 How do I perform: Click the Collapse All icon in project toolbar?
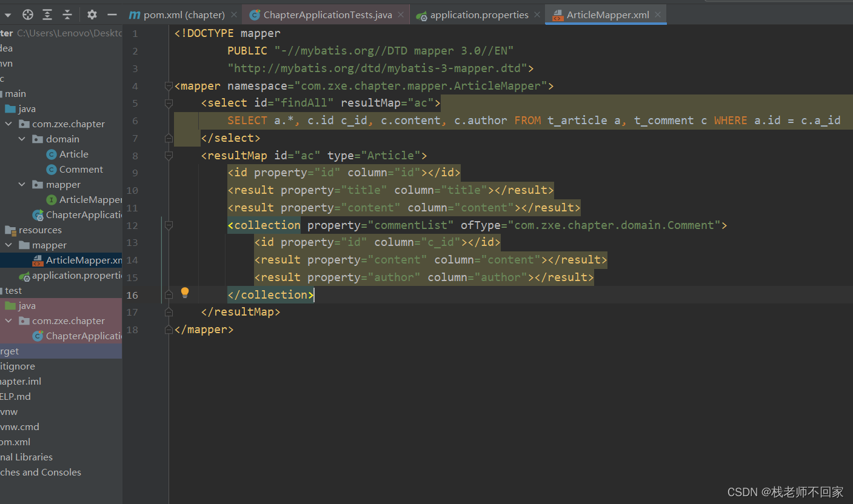pos(67,15)
